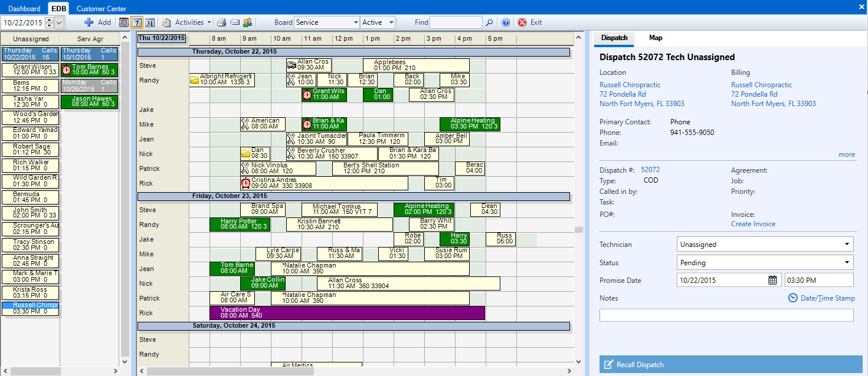This screenshot has height=376, width=868.
Task: Click the print icon in the toolbar
Action: click(x=222, y=22)
